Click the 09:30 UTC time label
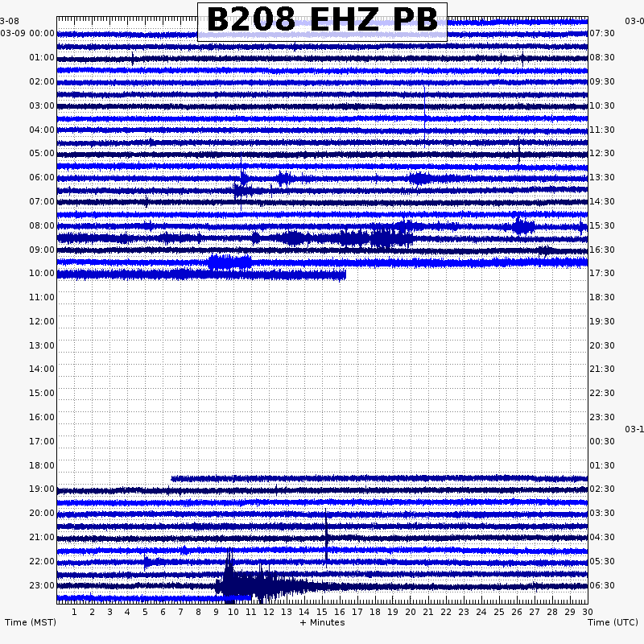Screen dimensions: 644x644 602,82
